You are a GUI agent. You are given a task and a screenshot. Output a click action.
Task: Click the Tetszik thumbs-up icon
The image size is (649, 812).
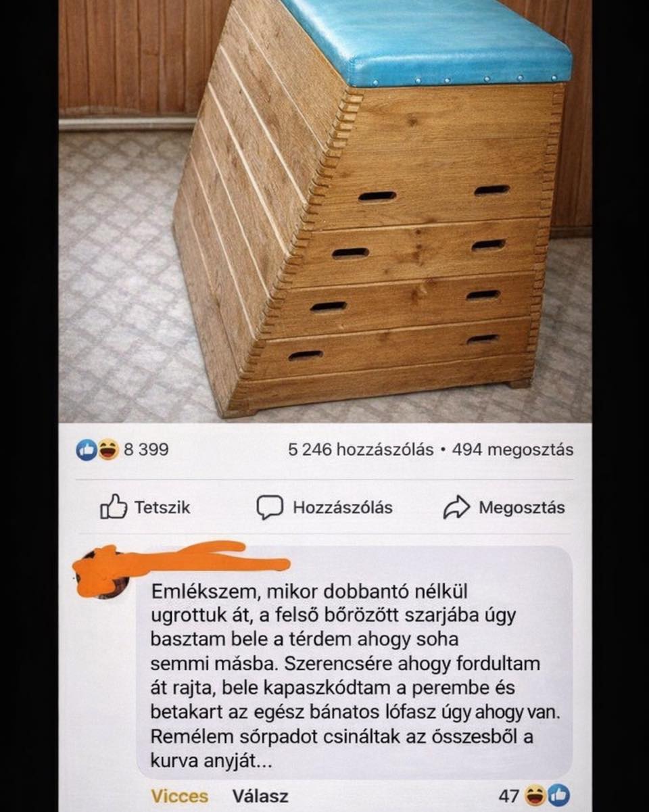point(113,507)
